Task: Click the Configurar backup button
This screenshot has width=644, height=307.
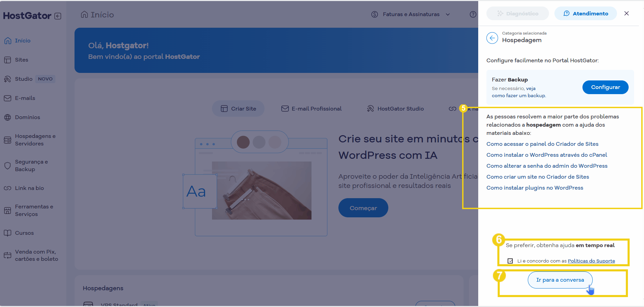Action: click(x=605, y=87)
